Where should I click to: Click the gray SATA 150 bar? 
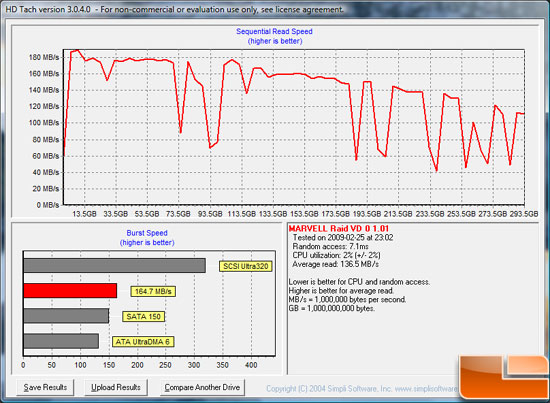click(66, 316)
